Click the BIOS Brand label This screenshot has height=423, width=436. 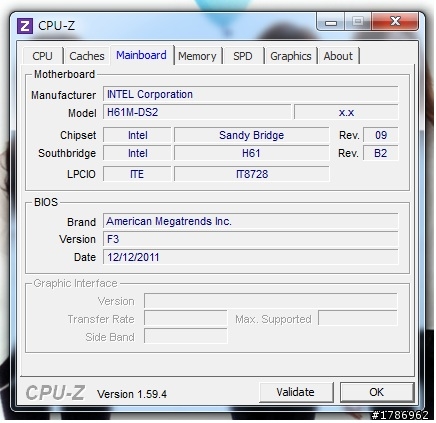click(x=81, y=222)
